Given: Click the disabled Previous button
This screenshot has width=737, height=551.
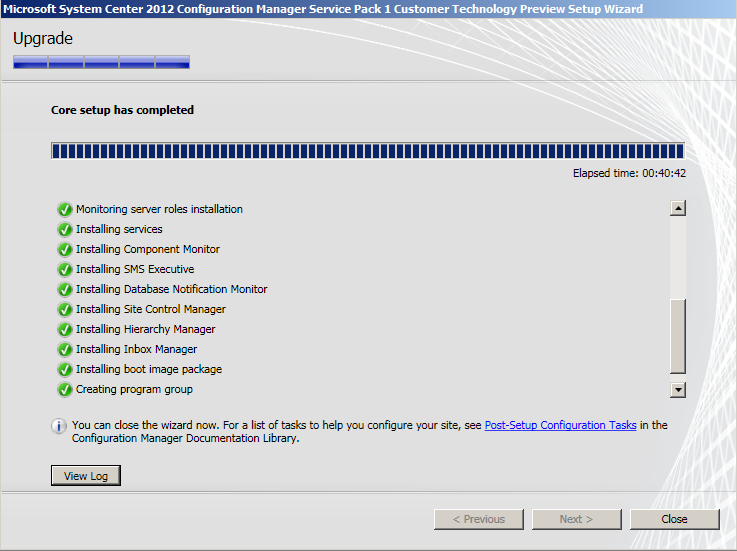Looking at the screenshot, I should (x=478, y=519).
